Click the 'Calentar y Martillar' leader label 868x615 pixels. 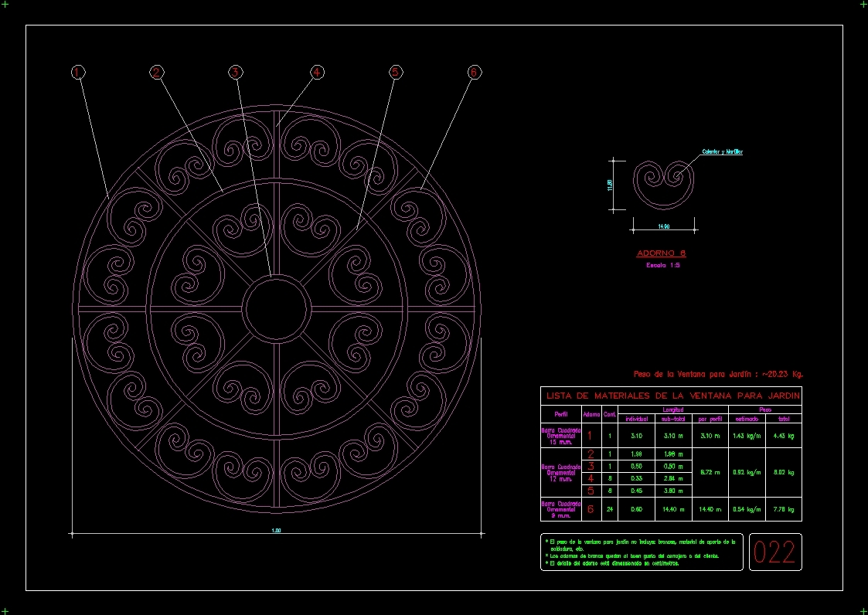723,151
